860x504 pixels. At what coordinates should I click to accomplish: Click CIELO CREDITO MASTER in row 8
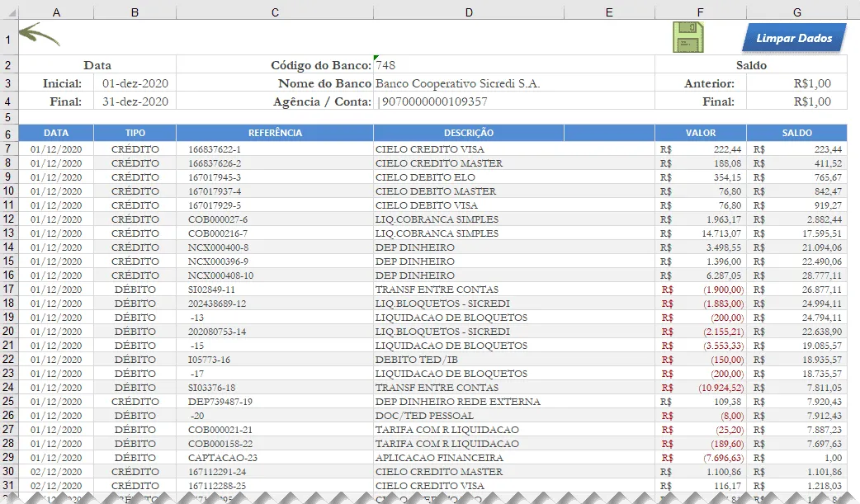point(469,163)
